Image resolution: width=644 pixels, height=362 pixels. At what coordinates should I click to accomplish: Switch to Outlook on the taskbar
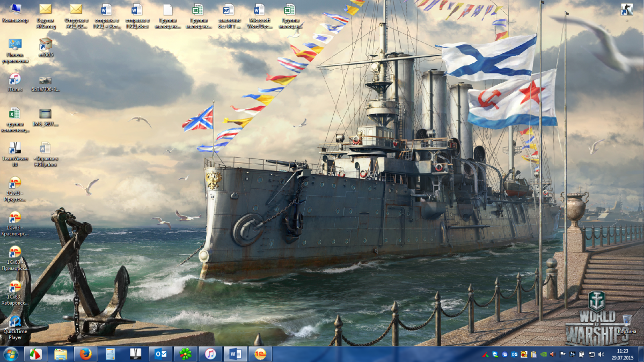[x=160, y=354]
